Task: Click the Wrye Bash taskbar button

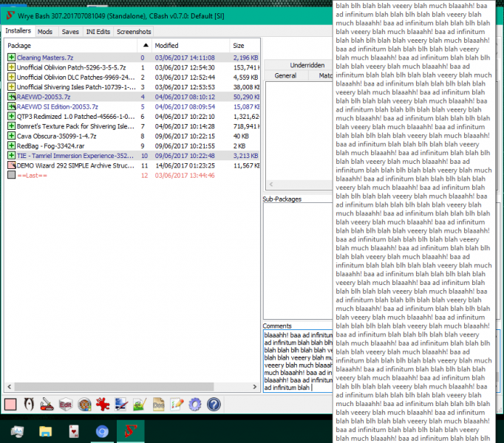Action: [131, 431]
